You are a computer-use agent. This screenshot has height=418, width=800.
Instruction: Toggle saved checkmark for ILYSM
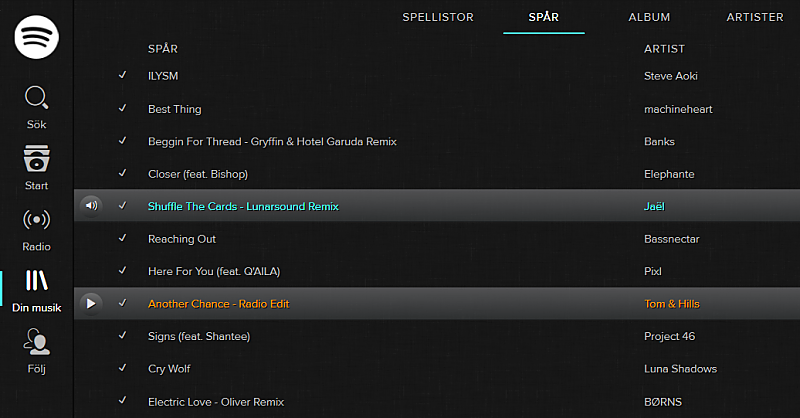point(122,76)
